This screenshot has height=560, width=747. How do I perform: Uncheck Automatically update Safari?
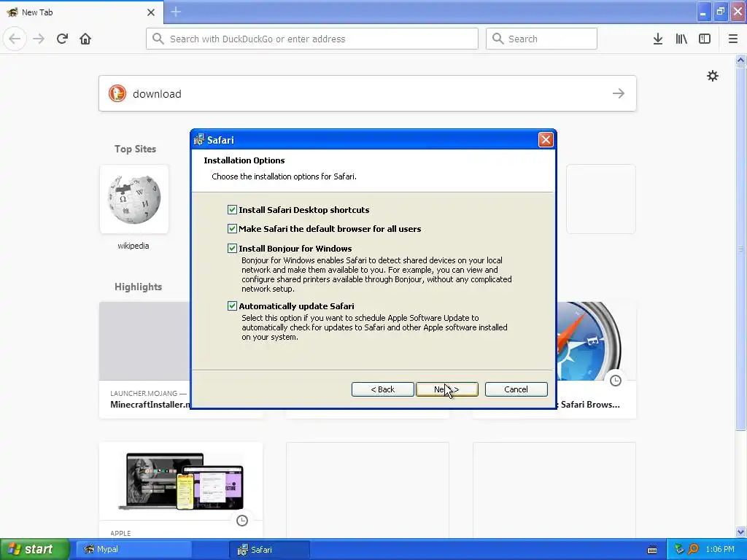point(232,306)
